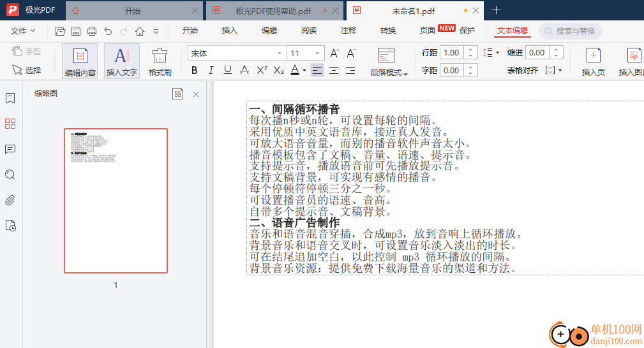
Task: Open the 保护 ribbon tab
Action: (467, 31)
